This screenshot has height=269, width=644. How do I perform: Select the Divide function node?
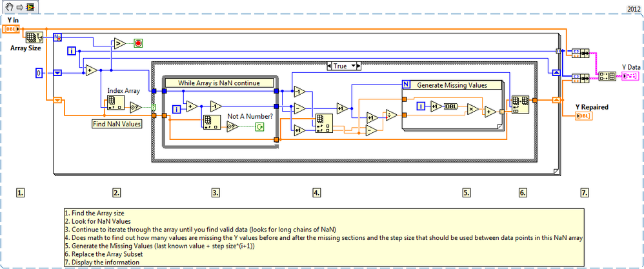(391, 115)
